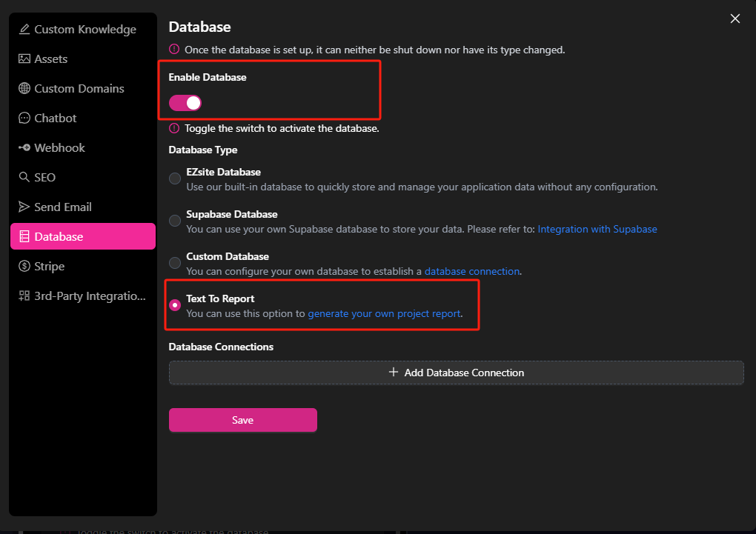Select the Custom Database radio button

pos(175,263)
